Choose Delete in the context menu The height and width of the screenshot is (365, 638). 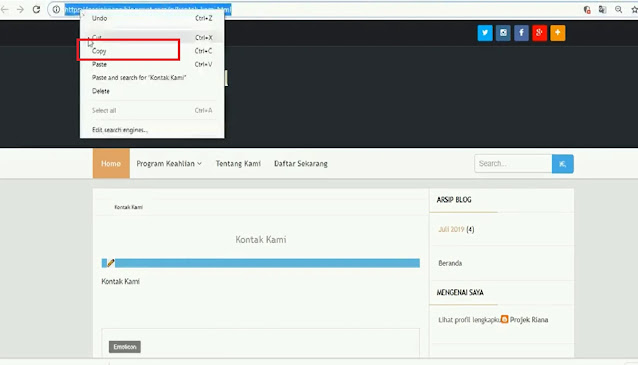(152, 91)
